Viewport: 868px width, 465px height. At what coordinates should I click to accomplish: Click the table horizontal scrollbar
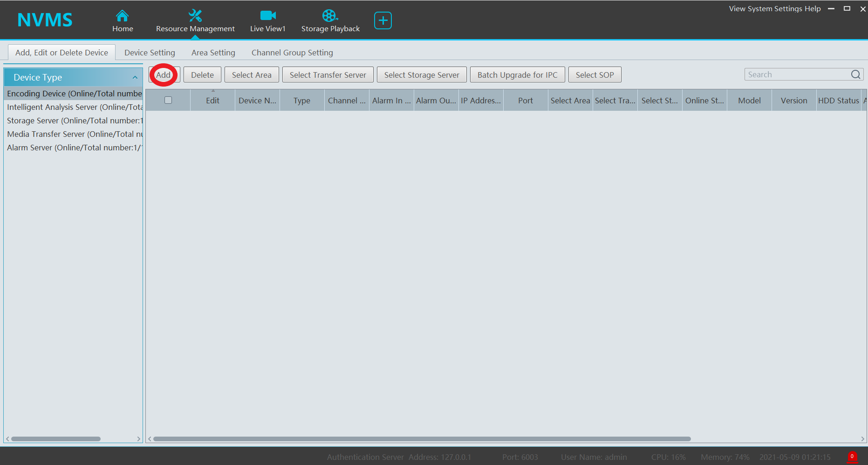(x=422, y=439)
